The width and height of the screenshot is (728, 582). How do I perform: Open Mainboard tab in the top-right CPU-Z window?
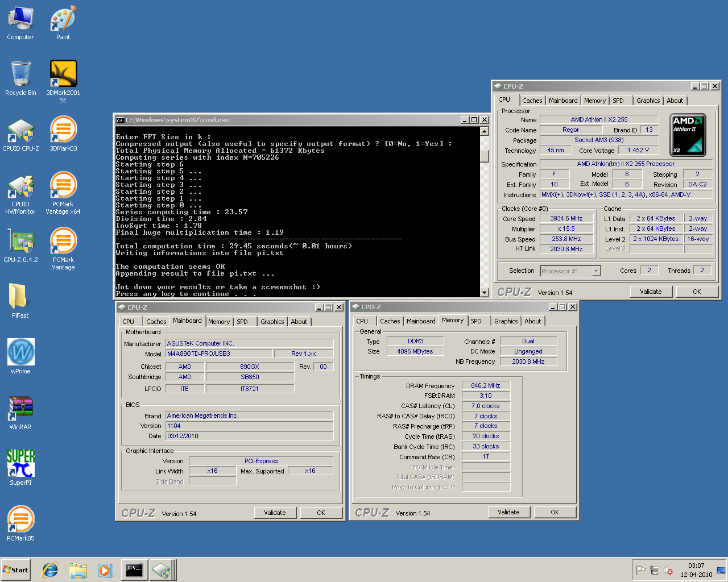coord(563,101)
